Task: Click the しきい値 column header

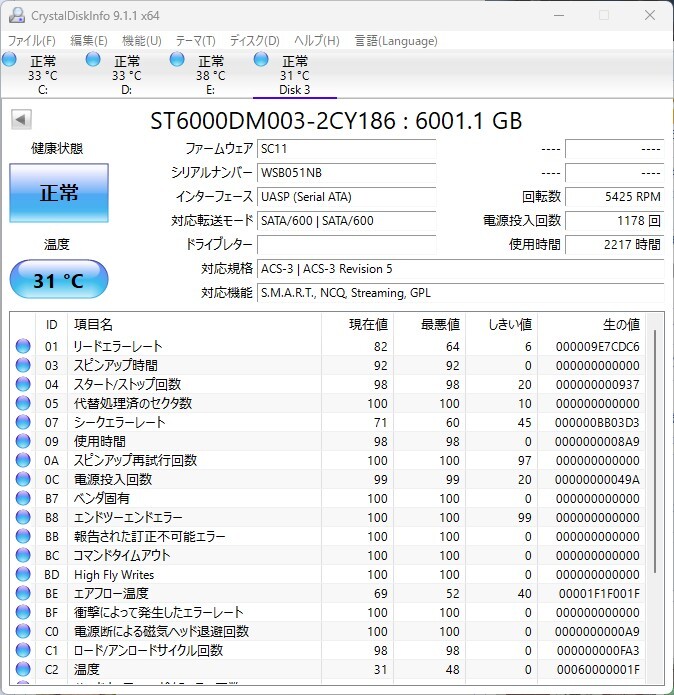Action: (502, 324)
